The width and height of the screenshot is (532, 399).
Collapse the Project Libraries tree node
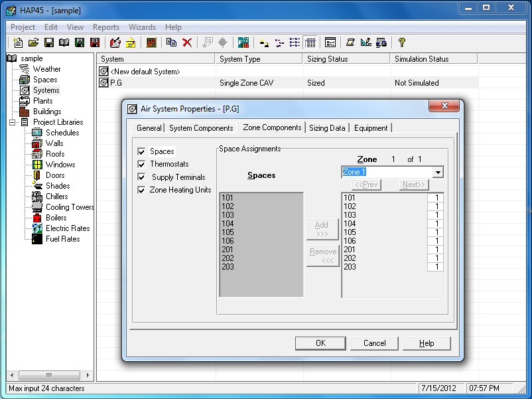(x=13, y=122)
